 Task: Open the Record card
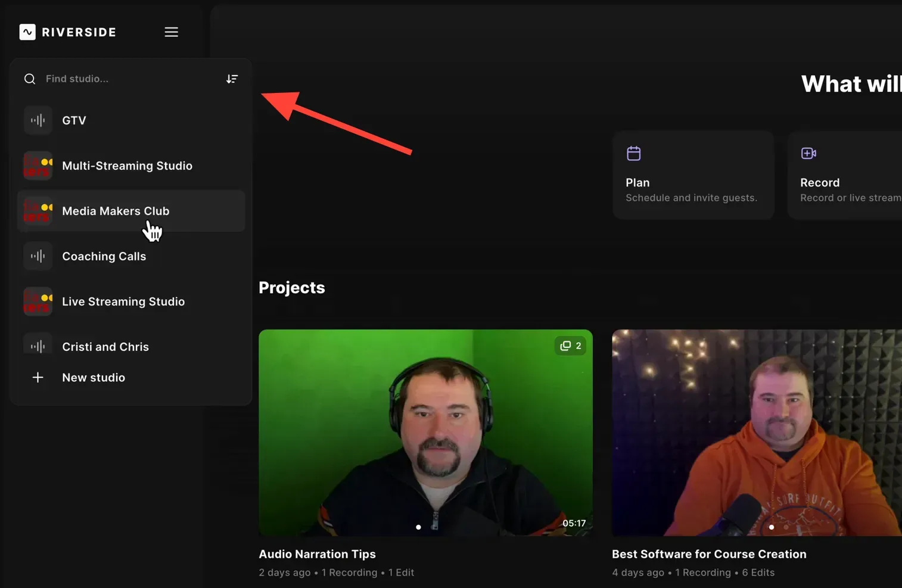click(845, 175)
